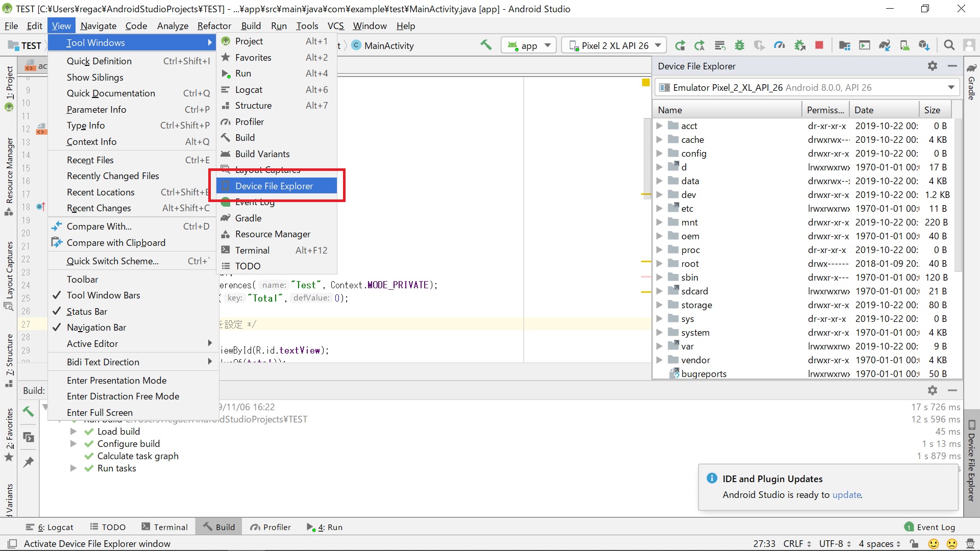
Task: Open the Navigate menu
Action: click(x=98, y=26)
